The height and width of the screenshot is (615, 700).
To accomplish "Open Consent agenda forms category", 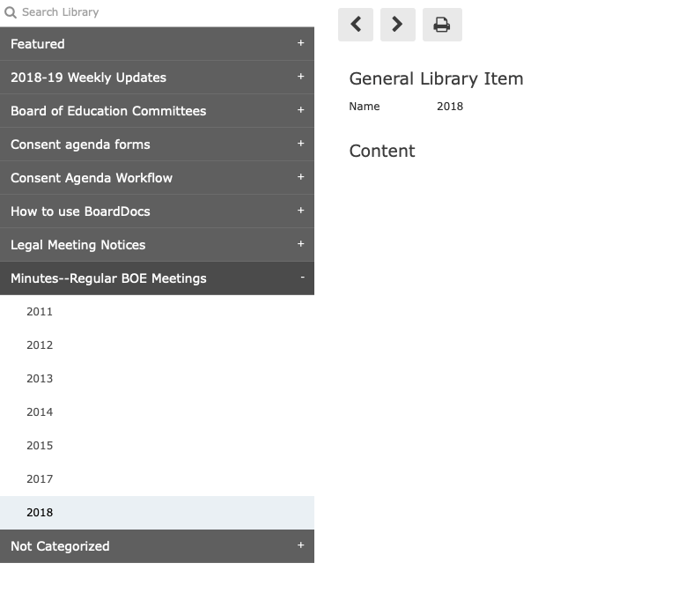I will tap(157, 144).
